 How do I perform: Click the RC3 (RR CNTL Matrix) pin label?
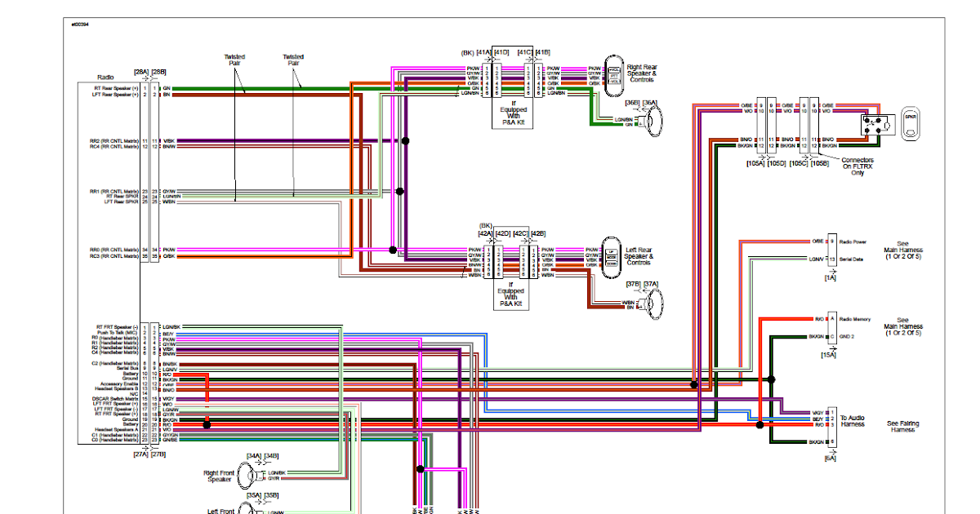(114, 256)
